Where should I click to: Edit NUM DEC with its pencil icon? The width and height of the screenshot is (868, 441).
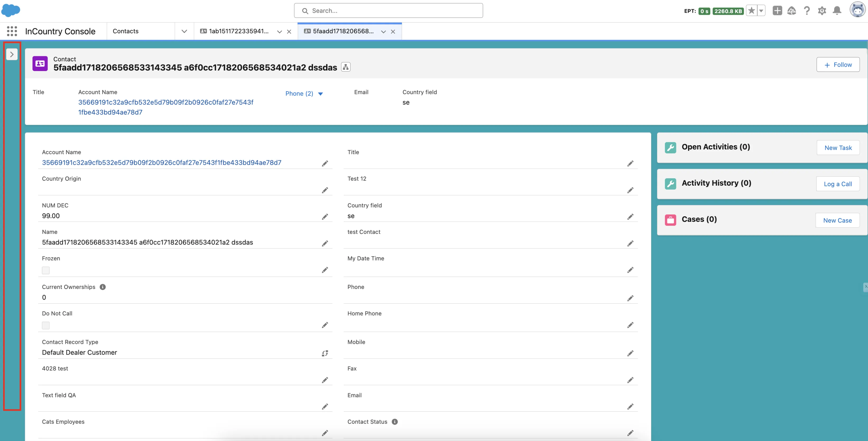tap(325, 217)
